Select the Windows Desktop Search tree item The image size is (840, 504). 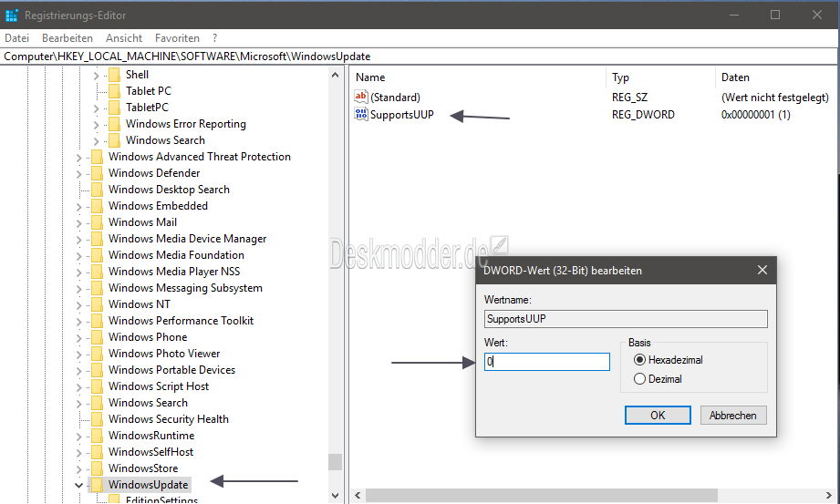169,190
